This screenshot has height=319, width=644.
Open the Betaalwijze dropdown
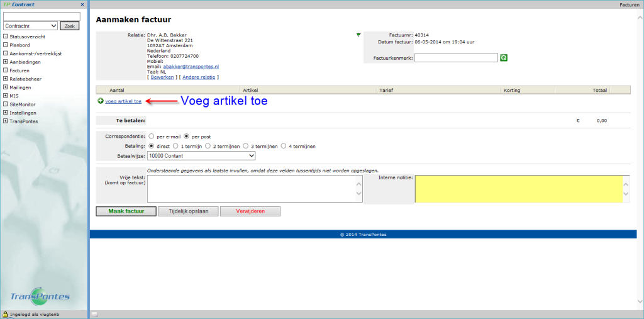pyautogui.click(x=201, y=155)
